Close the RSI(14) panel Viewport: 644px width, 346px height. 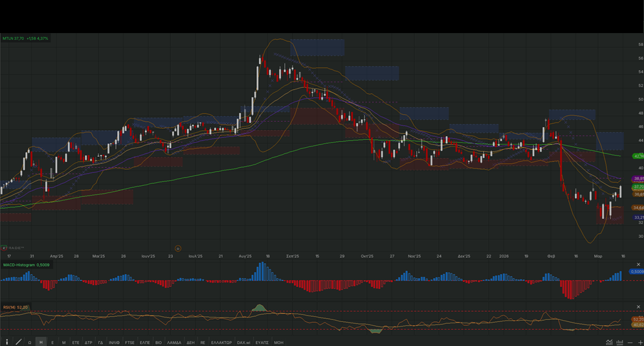[x=638, y=307]
